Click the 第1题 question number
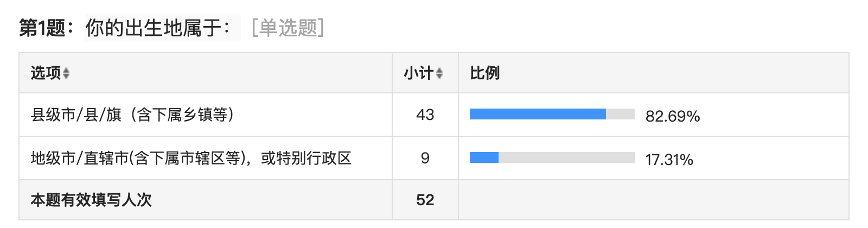The width and height of the screenshot is (868, 228). point(42,28)
